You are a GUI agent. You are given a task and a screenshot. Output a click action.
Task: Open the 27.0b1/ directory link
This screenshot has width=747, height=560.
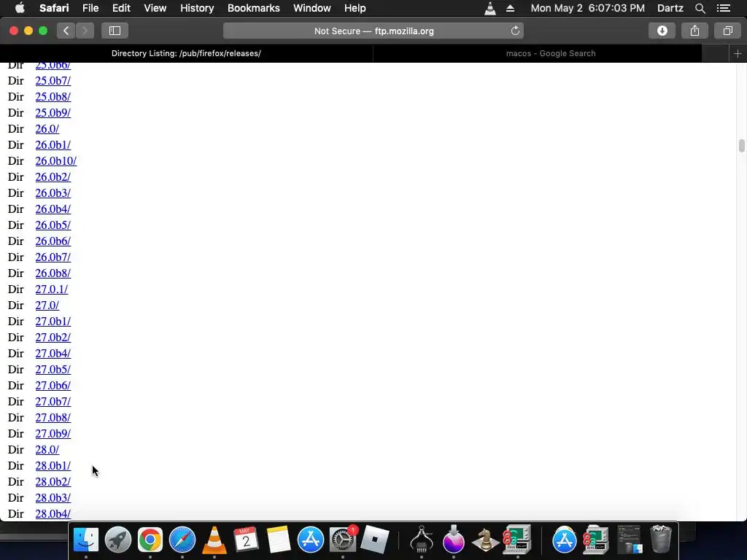(x=53, y=322)
